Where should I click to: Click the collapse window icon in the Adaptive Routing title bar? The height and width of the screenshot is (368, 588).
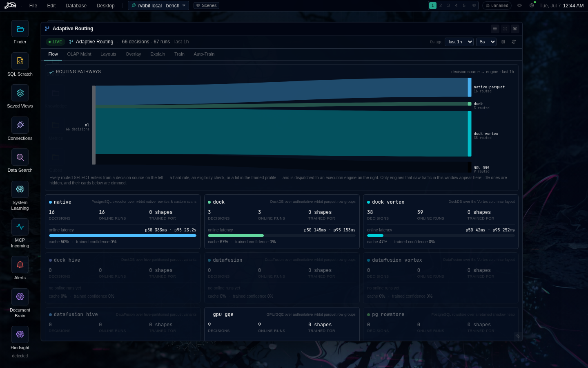tap(495, 29)
